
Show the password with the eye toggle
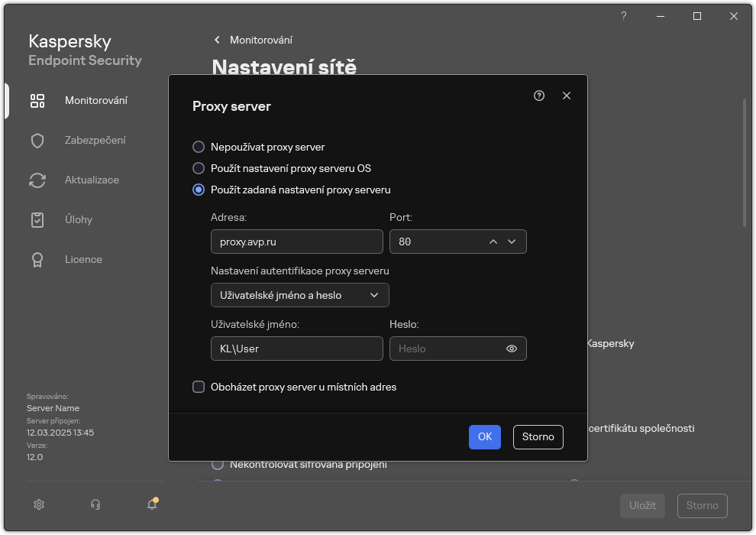pyautogui.click(x=511, y=349)
